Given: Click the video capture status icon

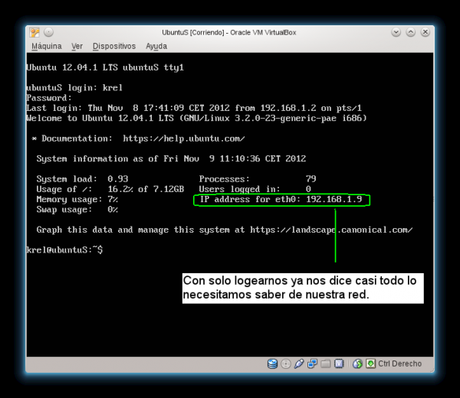Looking at the screenshot, I should (339, 364).
